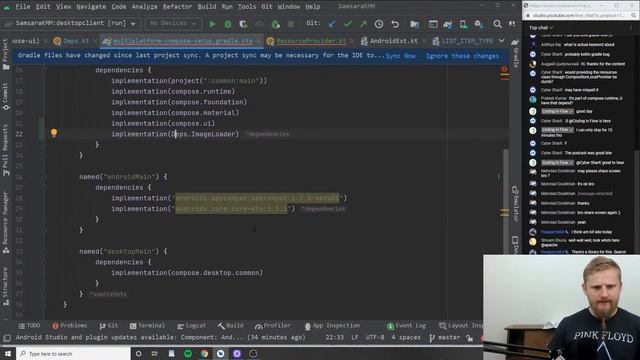
Task: Open the Refactor menu
Action: [177, 7]
